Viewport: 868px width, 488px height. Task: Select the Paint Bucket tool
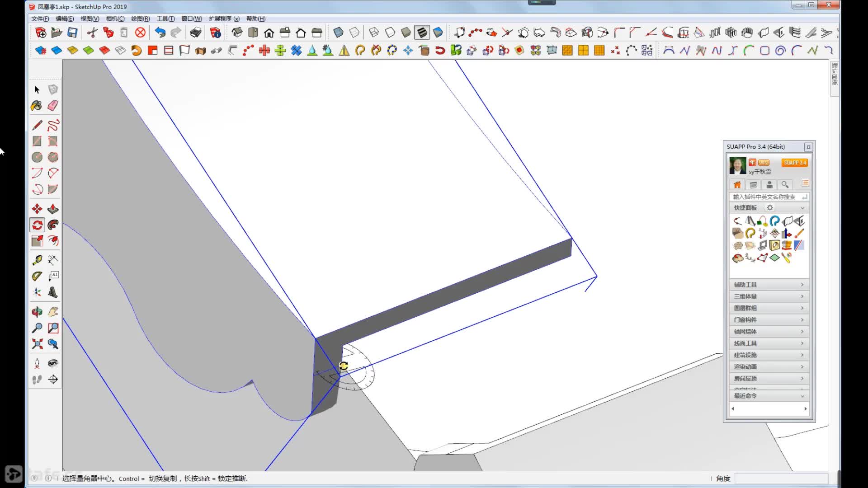37,106
